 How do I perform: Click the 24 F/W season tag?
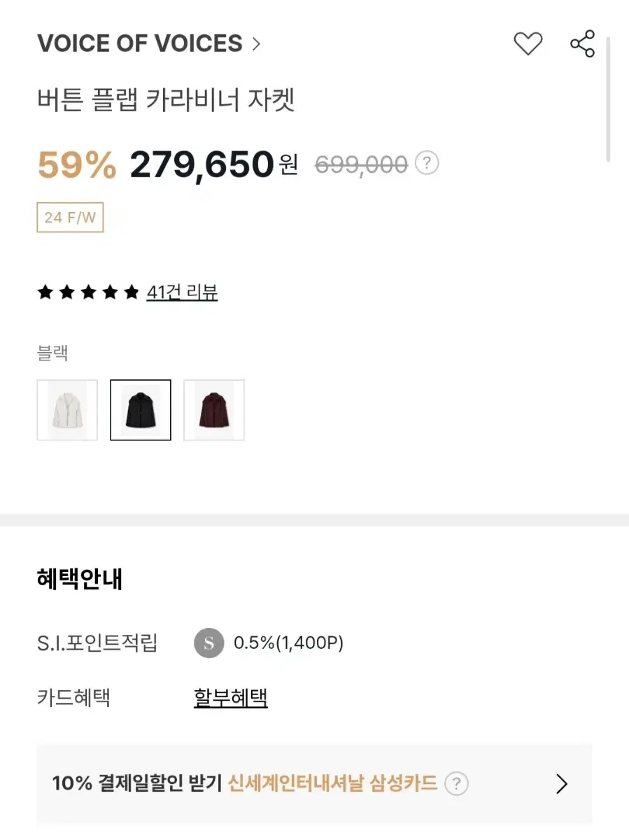click(70, 218)
